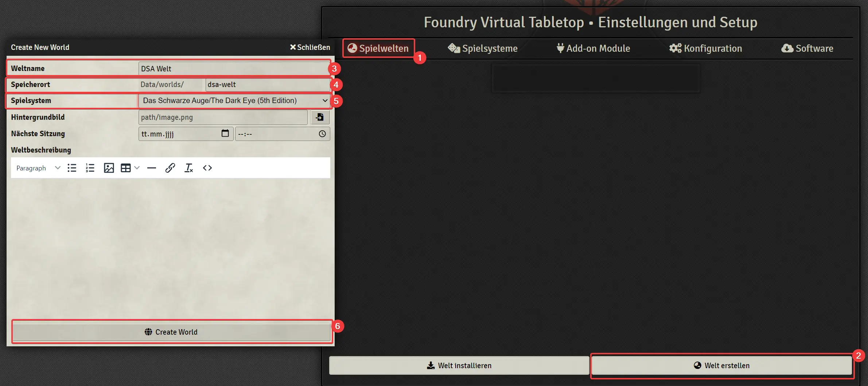Insert a horizontal rule line
This screenshot has height=386, width=868.
(152, 168)
